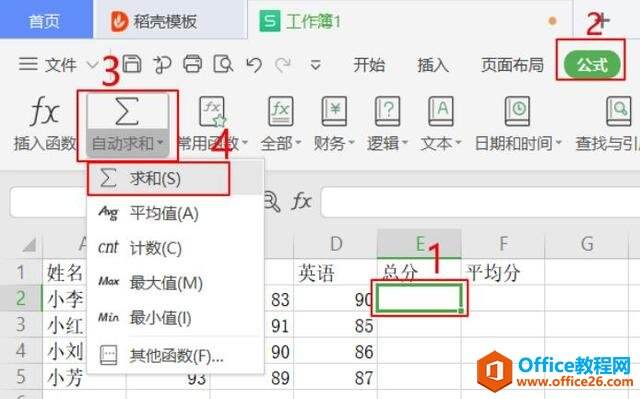Choose 最大值(M) from the menu

(x=176, y=283)
